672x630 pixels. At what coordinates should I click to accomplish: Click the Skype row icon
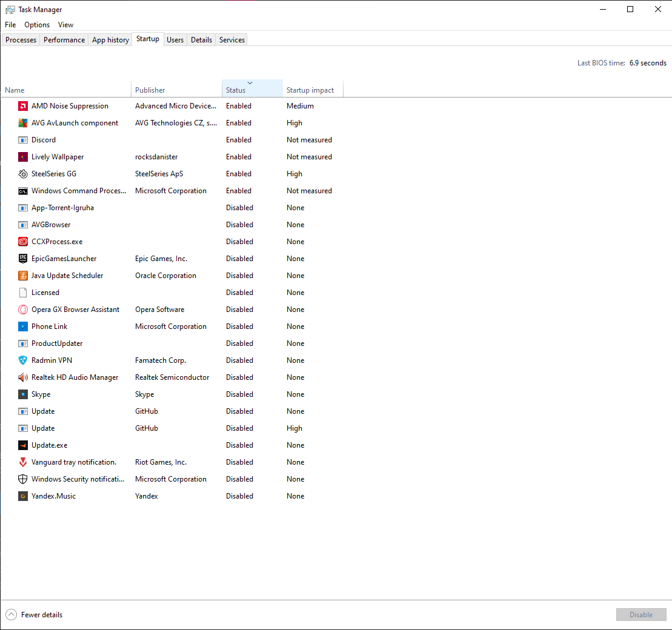click(22, 394)
